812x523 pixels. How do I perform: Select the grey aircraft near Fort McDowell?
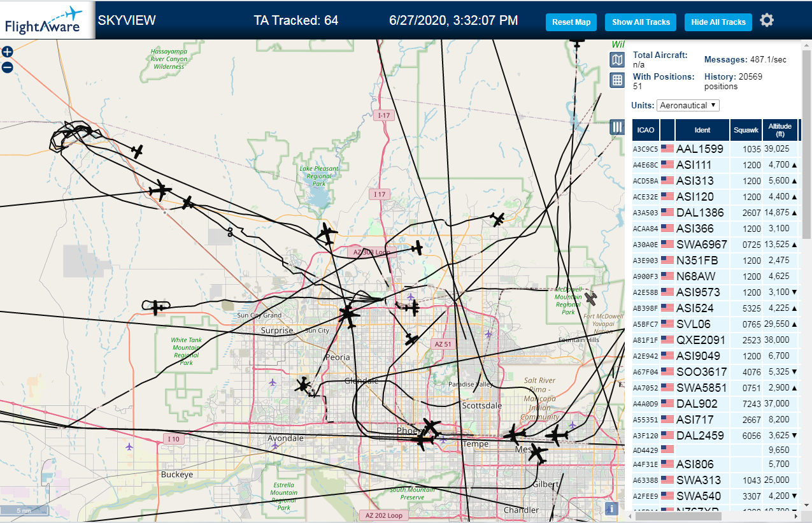coord(592,298)
